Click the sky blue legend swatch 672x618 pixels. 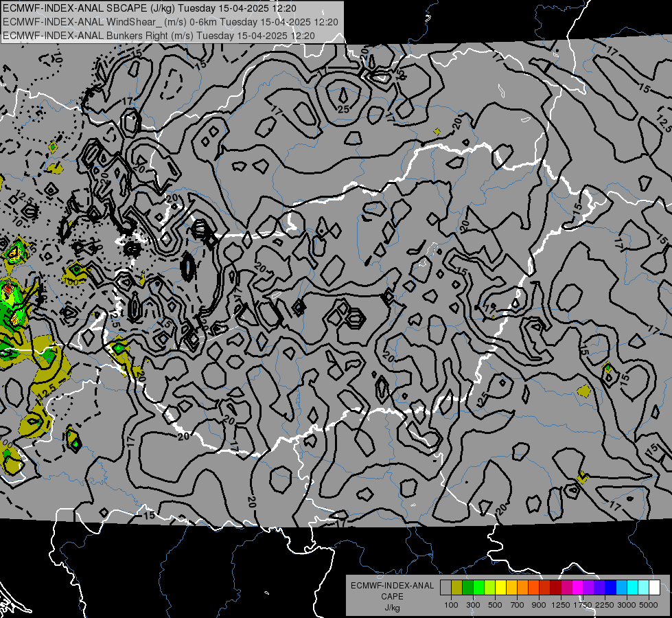622,588
